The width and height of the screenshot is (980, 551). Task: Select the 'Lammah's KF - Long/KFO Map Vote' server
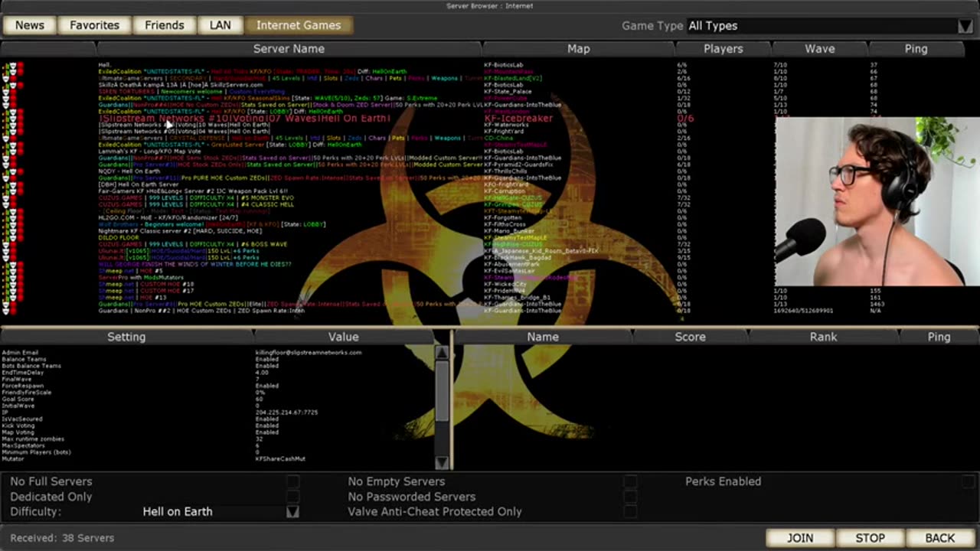pos(150,152)
